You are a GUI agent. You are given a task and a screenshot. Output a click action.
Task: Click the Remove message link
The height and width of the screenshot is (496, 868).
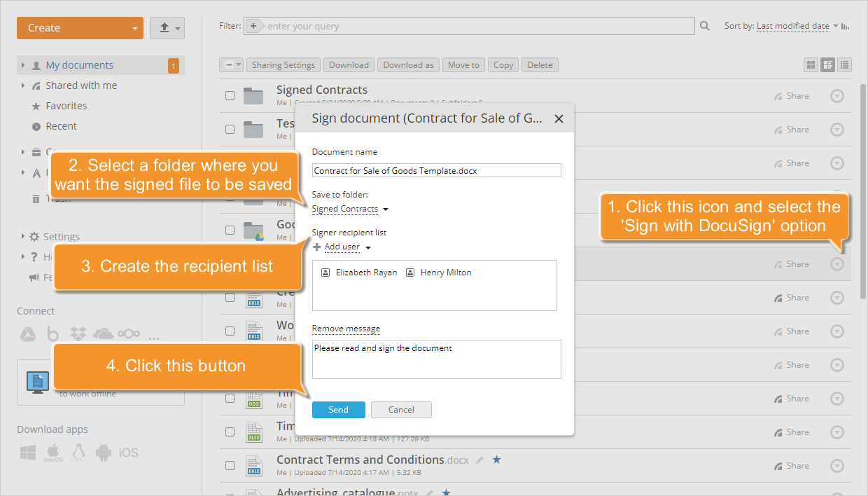[346, 328]
